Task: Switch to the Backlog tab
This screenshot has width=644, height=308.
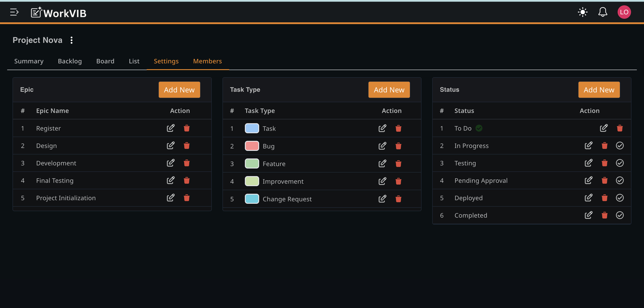Action: pos(70,61)
